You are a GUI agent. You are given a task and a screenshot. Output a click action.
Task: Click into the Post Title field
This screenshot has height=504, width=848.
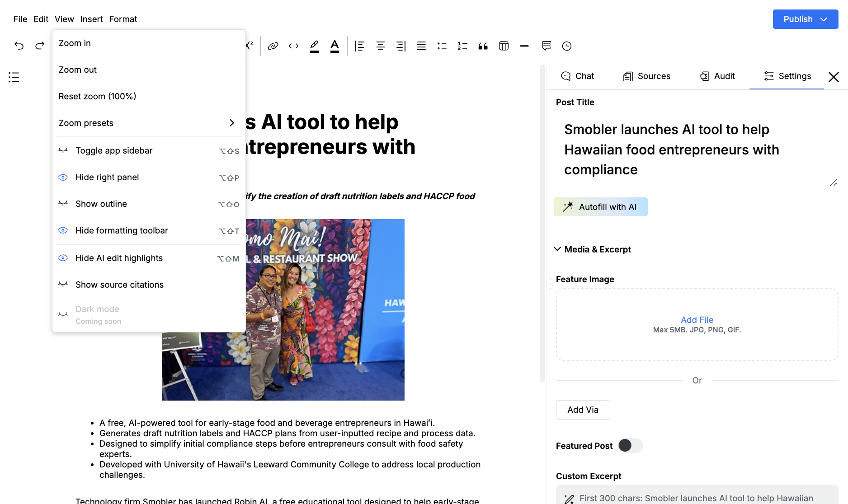697,150
